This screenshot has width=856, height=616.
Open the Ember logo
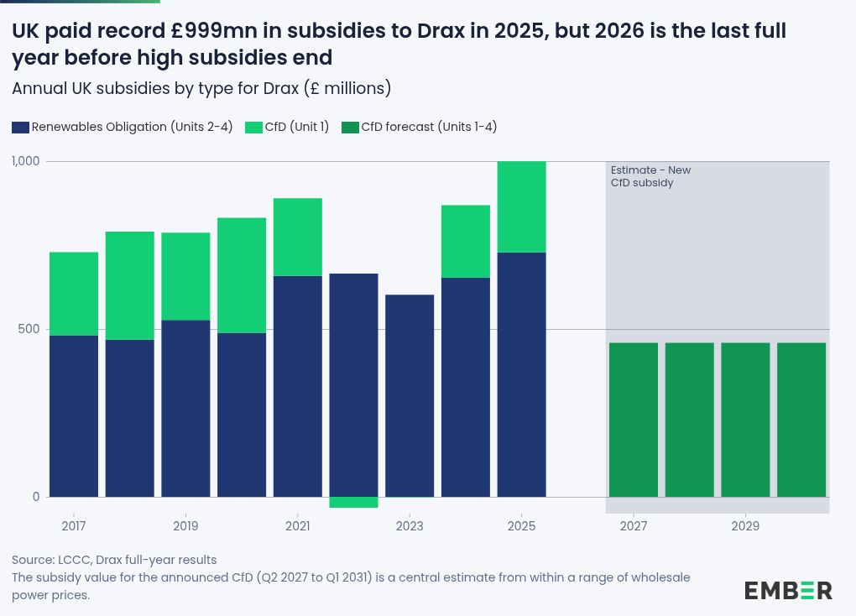[x=788, y=590]
